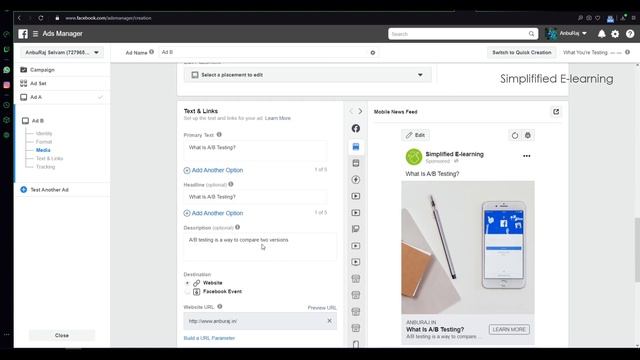Open WhatsApp in the browser sidebar
Screen dimensions: 640x360
pyautogui.click(x=7, y=70)
